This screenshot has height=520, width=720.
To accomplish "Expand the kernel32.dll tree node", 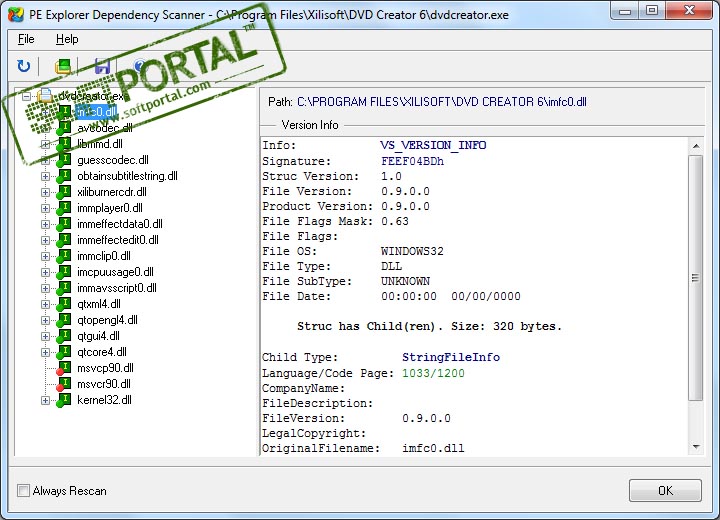I will coord(45,401).
